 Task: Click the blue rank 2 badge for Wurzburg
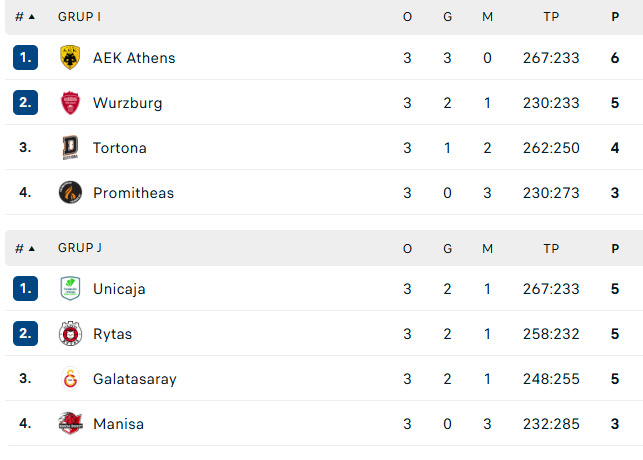click(25, 102)
